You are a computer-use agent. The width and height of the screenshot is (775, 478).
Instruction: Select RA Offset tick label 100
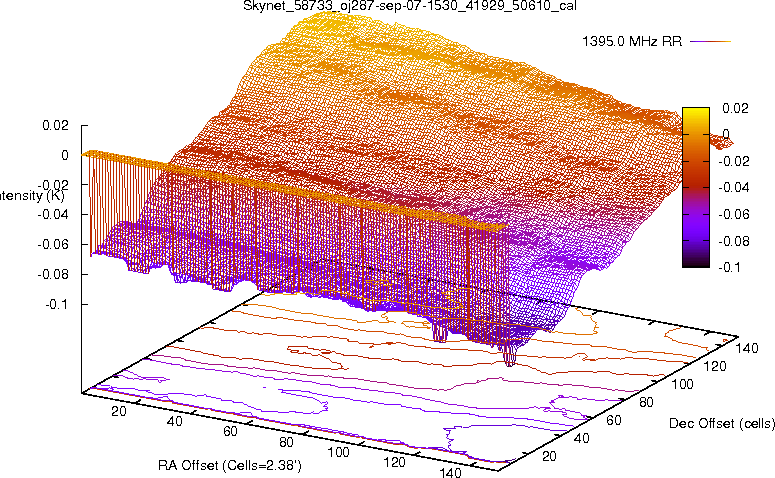click(x=339, y=452)
